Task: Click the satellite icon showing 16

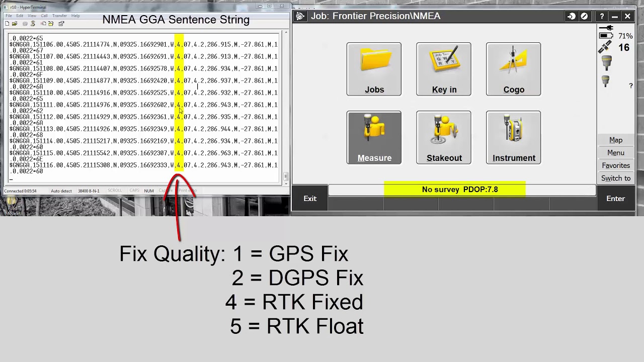Action: tap(605, 48)
